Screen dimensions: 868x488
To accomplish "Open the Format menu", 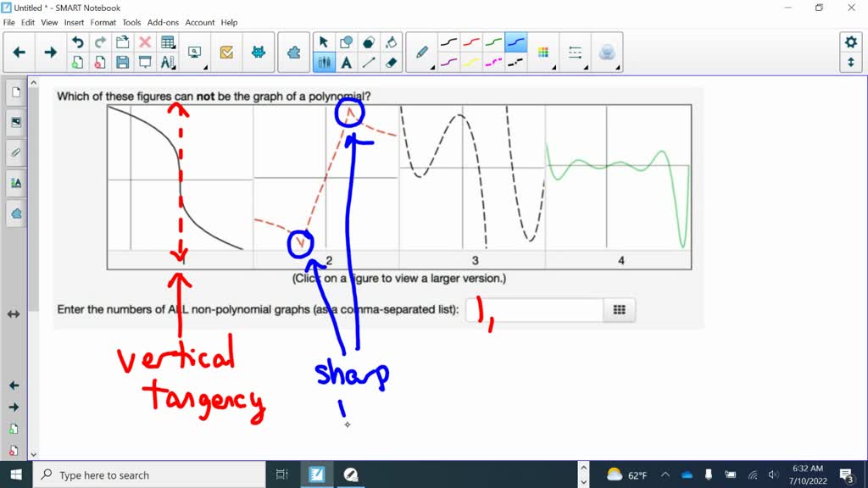I will click(x=103, y=23).
